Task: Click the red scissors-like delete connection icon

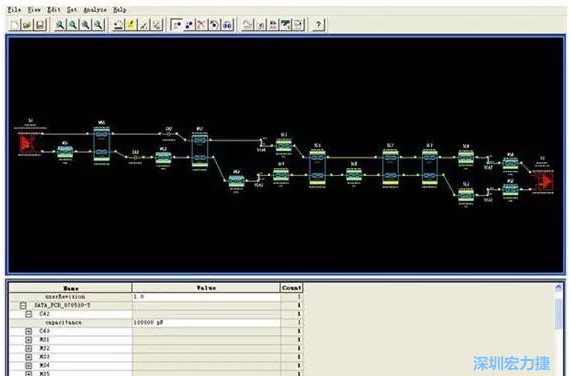Action: click(201, 25)
